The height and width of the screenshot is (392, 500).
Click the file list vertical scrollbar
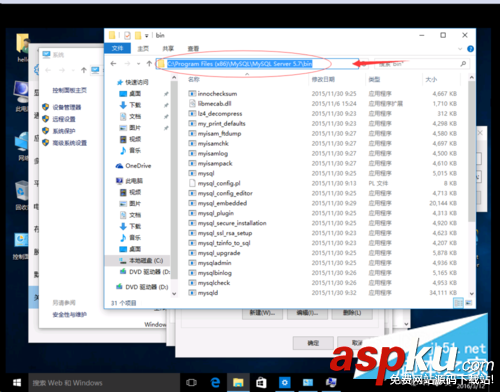pos(471,152)
